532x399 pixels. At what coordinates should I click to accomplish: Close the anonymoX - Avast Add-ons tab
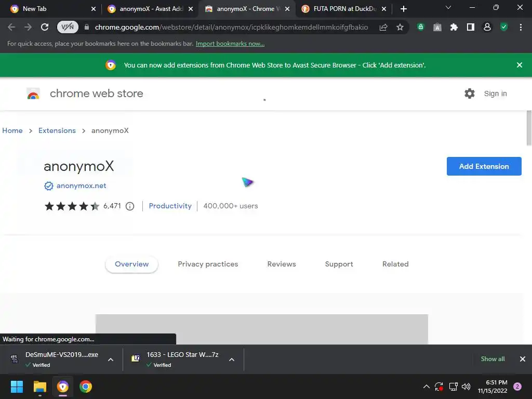pyautogui.click(x=191, y=9)
